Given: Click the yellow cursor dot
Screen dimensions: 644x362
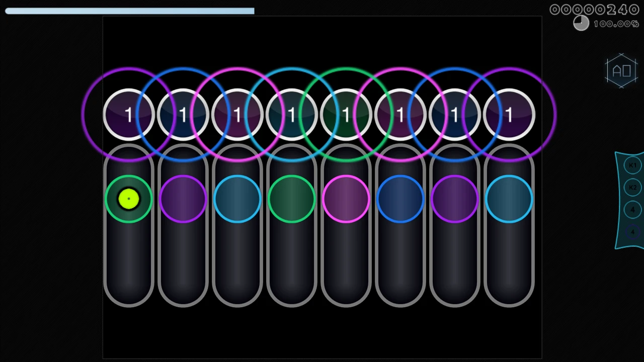Looking at the screenshot, I should point(129,199).
